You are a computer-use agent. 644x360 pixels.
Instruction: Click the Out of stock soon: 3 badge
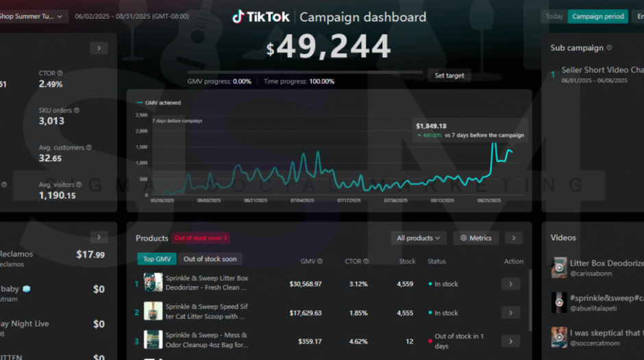tap(201, 238)
